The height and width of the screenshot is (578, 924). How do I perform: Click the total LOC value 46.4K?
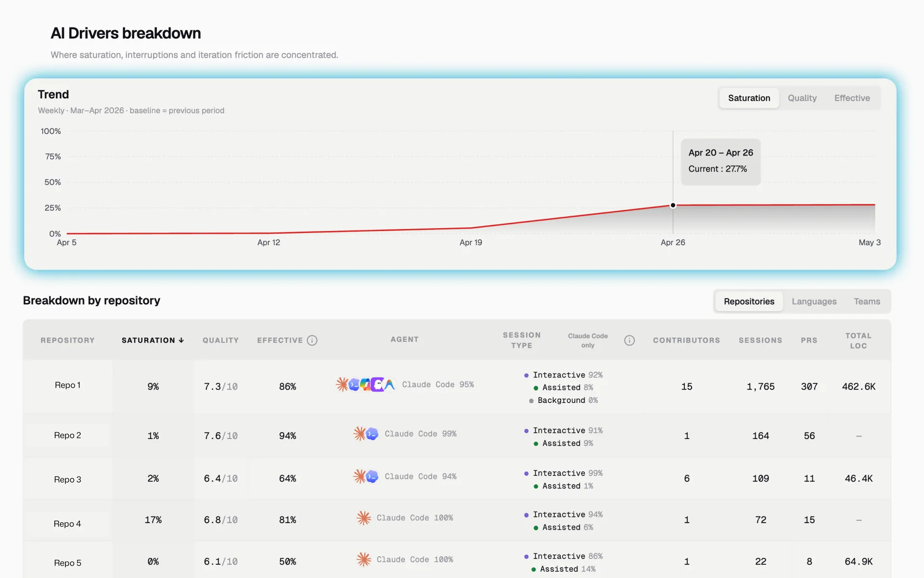point(859,478)
